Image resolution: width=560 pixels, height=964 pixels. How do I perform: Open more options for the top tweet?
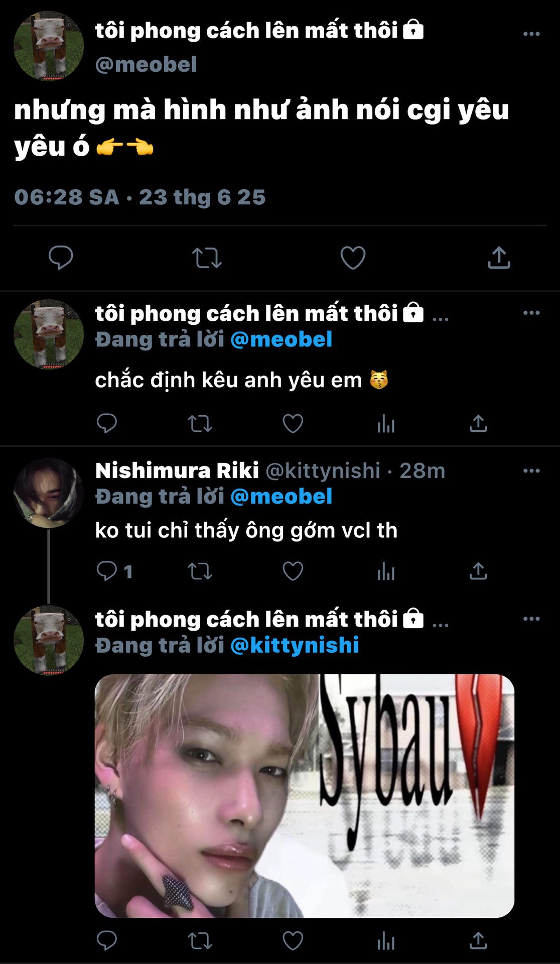point(531,34)
